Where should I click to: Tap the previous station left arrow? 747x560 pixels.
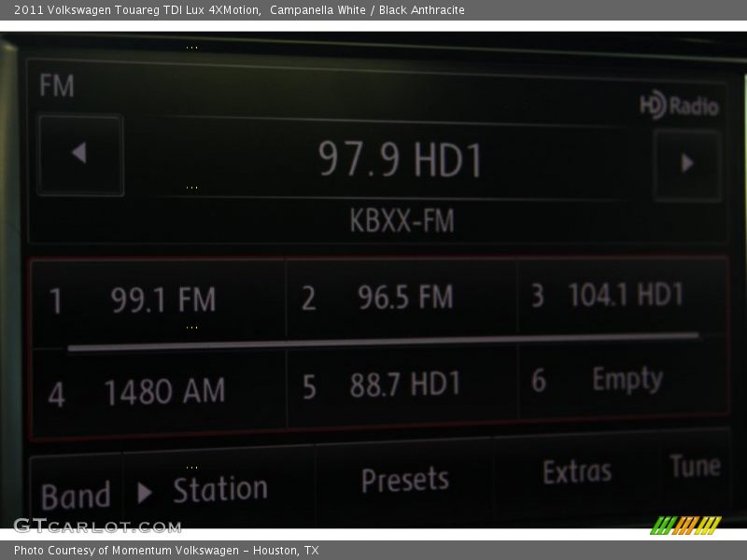[80, 155]
